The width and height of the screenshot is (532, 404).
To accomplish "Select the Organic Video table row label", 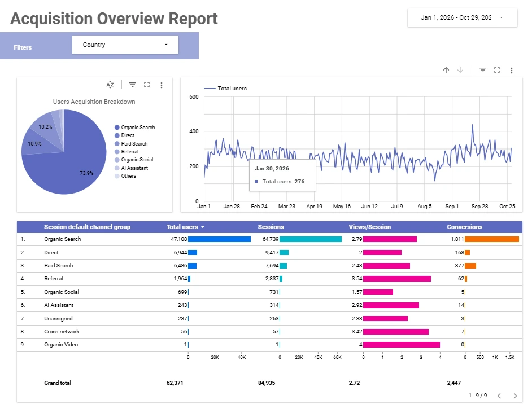I will click(61, 345).
